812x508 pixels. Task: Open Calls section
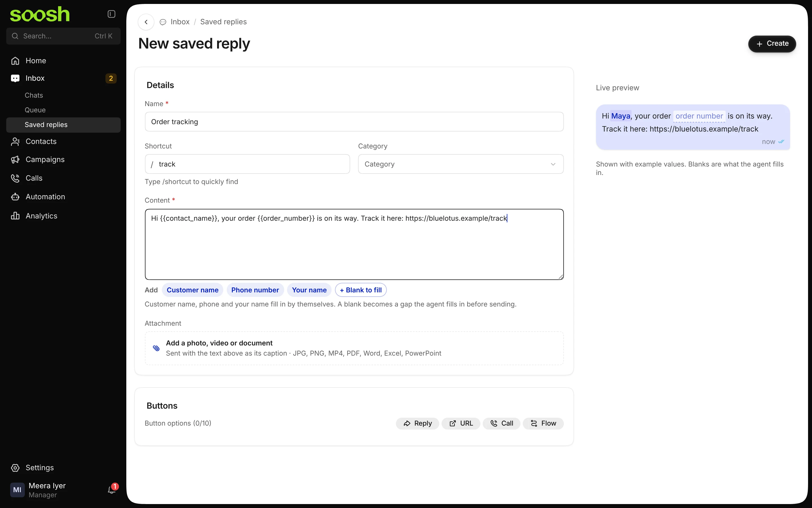point(63,178)
